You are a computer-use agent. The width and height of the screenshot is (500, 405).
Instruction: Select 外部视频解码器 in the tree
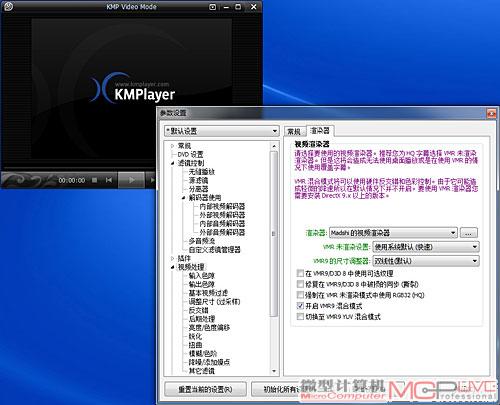(222, 215)
